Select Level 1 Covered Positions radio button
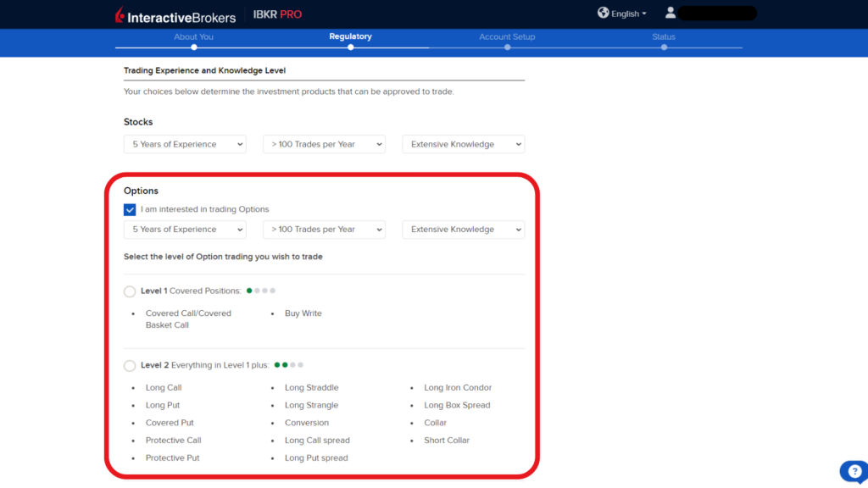Screen dimensions: 868x488 [x=130, y=291]
